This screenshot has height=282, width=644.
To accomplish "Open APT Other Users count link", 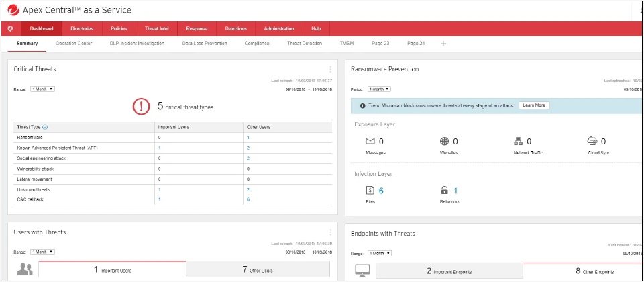I will [248, 148].
